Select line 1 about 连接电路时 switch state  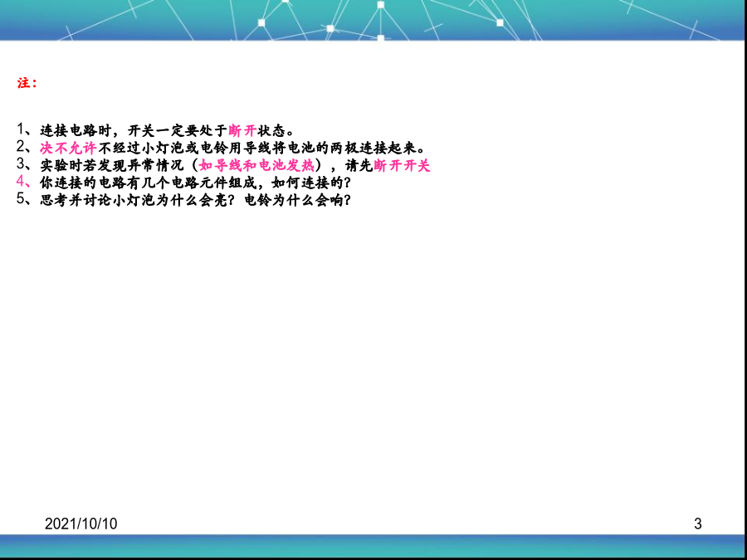[156, 130]
